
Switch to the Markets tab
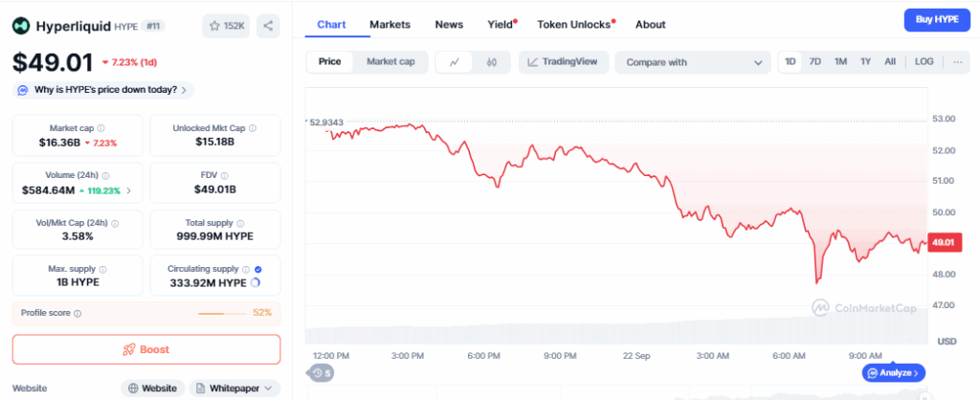[390, 24]
